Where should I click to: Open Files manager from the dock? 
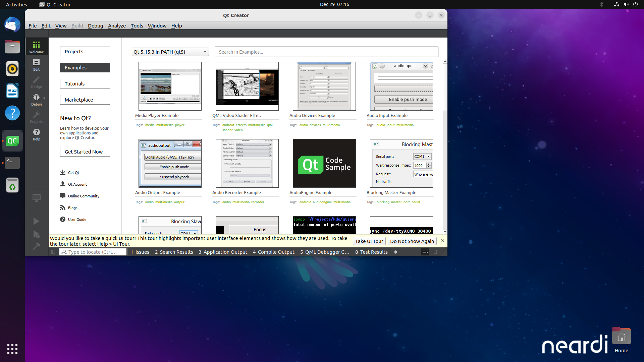click(12, 47)
